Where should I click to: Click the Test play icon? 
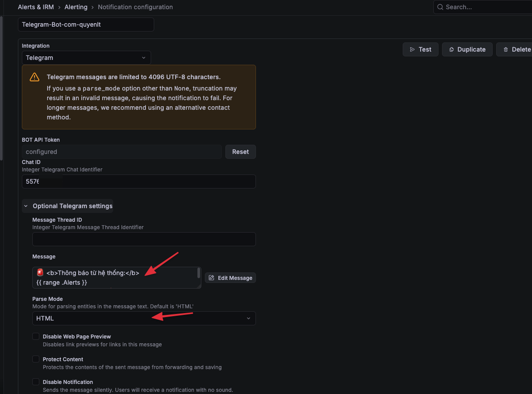[412, 49]
